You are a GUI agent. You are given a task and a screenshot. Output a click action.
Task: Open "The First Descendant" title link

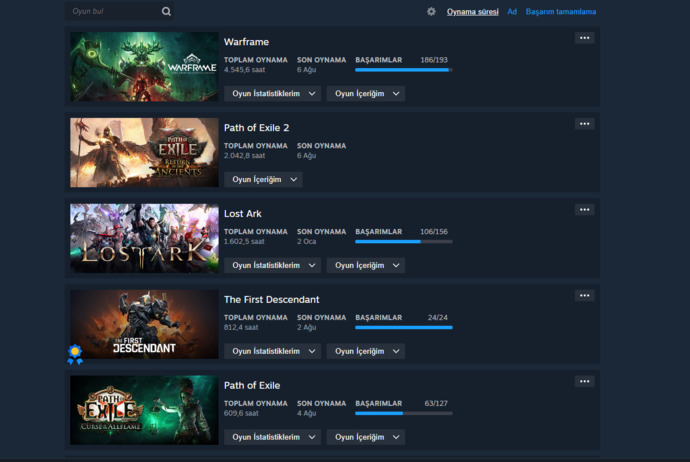point(272,299)
